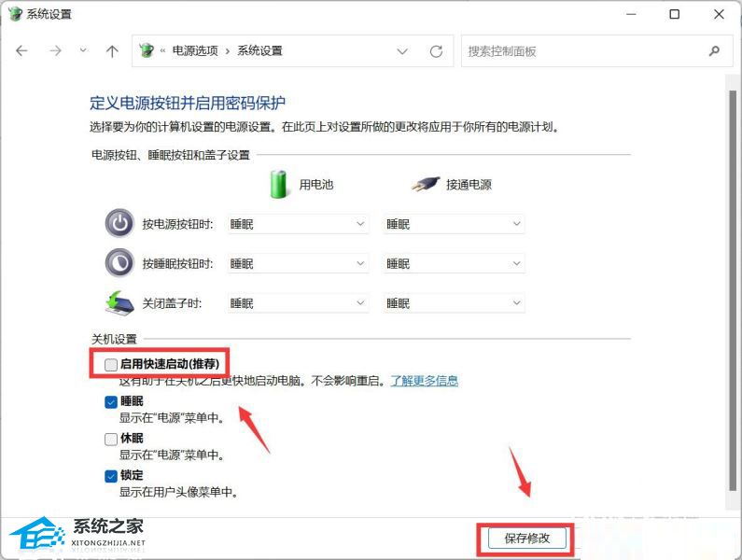Screen dimensions: 742x560
Task: Open 按电源按钮时 battery dropdown
Action: [298, 224]
